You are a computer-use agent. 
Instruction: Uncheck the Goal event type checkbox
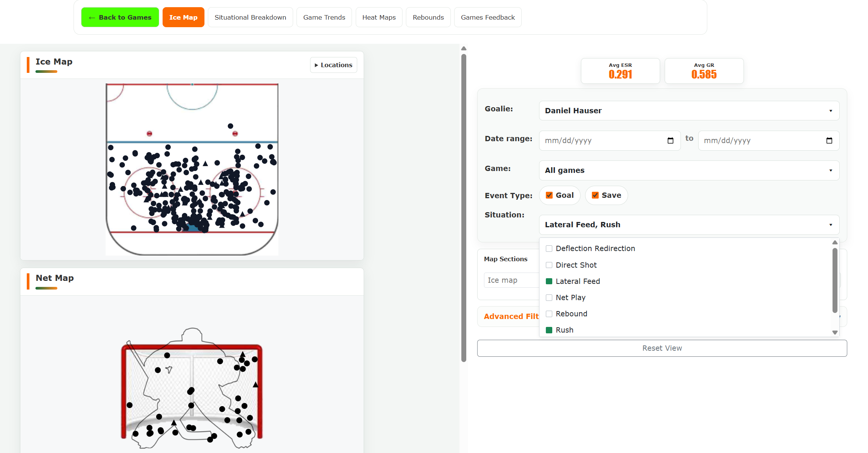(549, 195)
